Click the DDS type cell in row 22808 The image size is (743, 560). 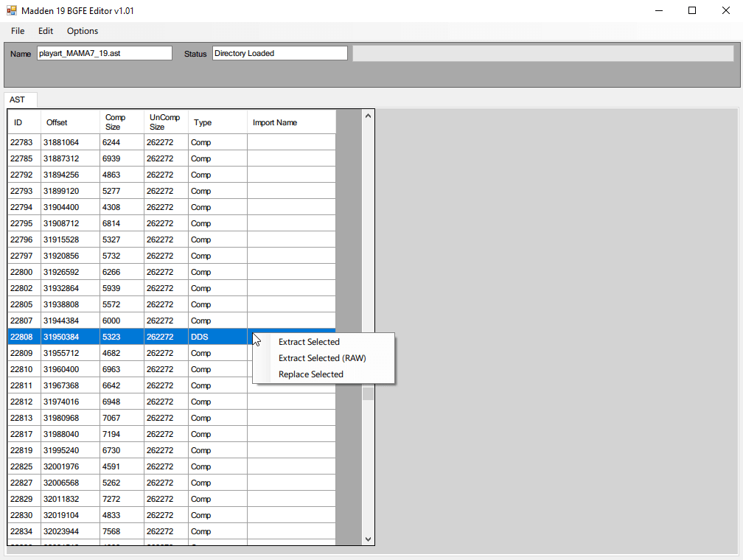217,337
